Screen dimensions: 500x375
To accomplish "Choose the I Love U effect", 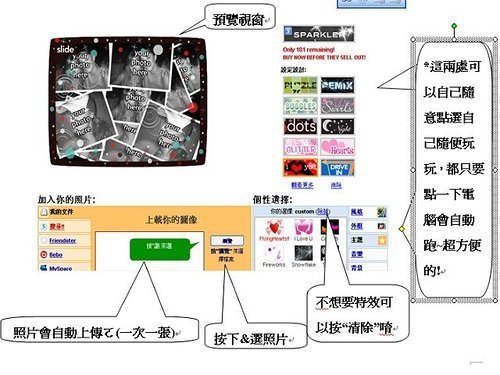I will [x=303, y=230].
